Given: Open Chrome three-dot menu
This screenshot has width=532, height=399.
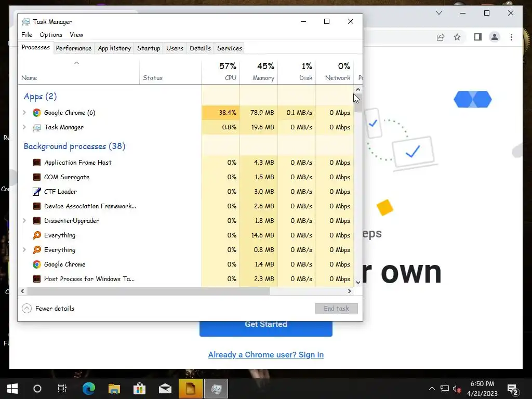Looking at the screenshot, I should 511,37.
